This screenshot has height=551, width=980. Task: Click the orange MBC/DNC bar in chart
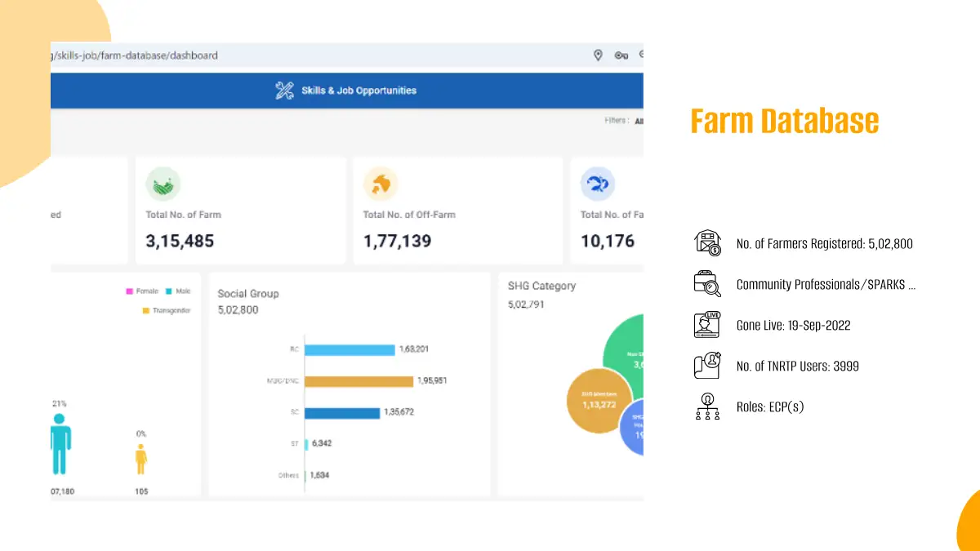click(x=359, y=381)
